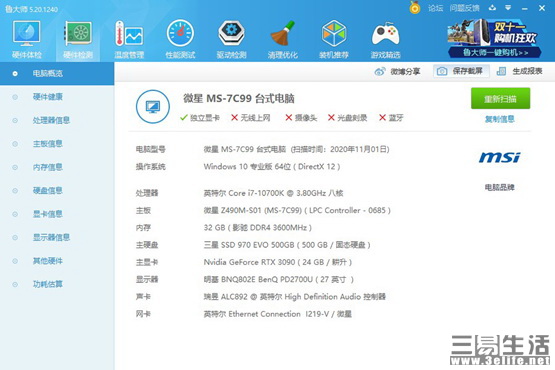The image size is (555, 370).
Task: Click the 电脑品牌 label under MSI logo
Action: [499, 187]
